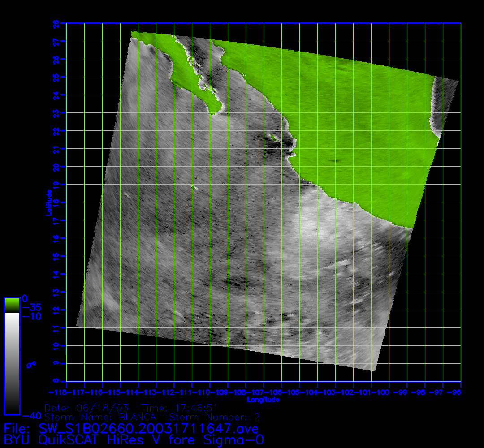Select the file name SW_S1B02660.20031711647.ave text
Screen dimensions: 484x448
[x=149, y=429]
